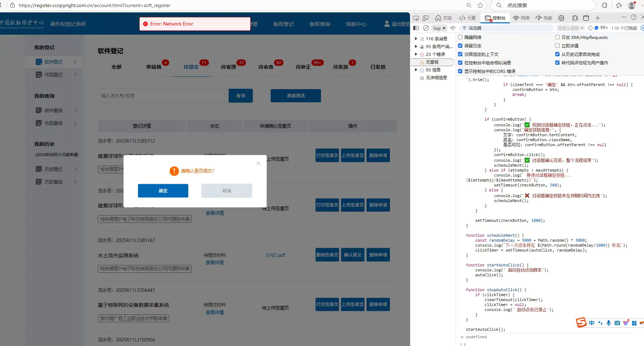Open the bug-shaped Sources debugger tool

575,18
